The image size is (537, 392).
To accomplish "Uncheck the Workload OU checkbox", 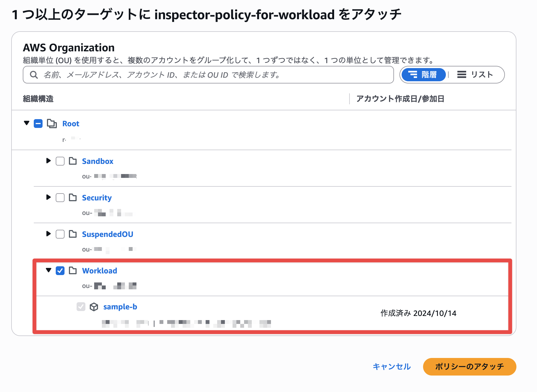I will pyautogui.click(x=60, y=271).
